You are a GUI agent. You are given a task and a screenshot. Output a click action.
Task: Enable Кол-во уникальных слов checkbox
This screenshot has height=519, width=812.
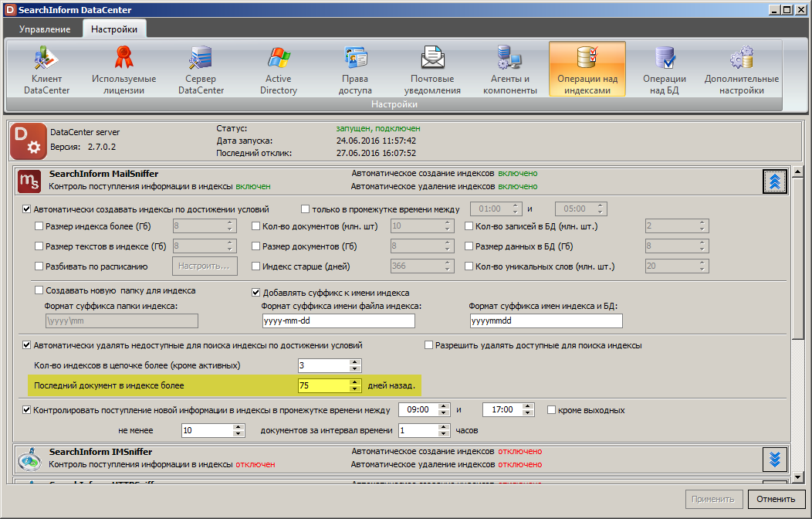469,266
